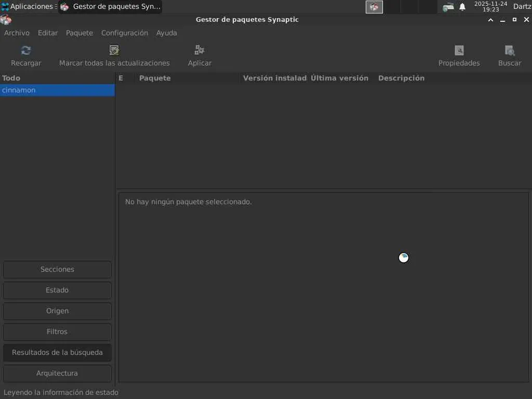Viewport: 532px width, 399px height.
Task: Click the clock showing 2025-11-24 19:23
Action: tap(490, 6)
